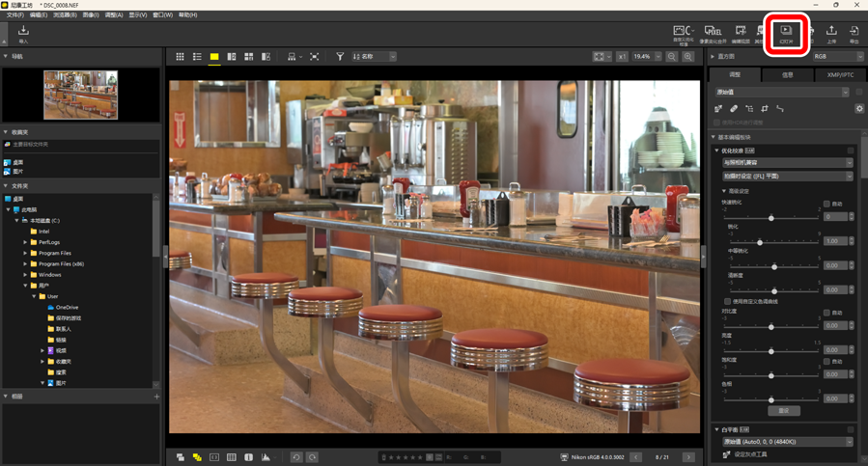Switch to the XMP/IPTC tab
868x466 pixels.
[x=840, y=74]
